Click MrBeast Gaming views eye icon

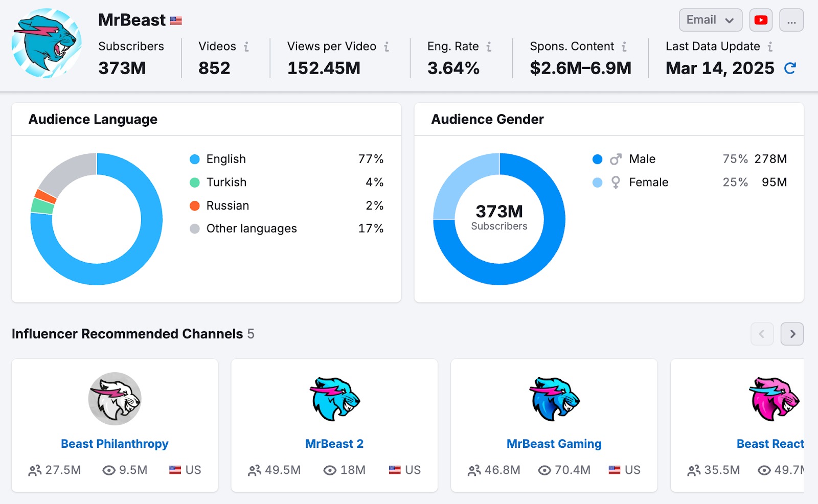click(x=545, y=470)
